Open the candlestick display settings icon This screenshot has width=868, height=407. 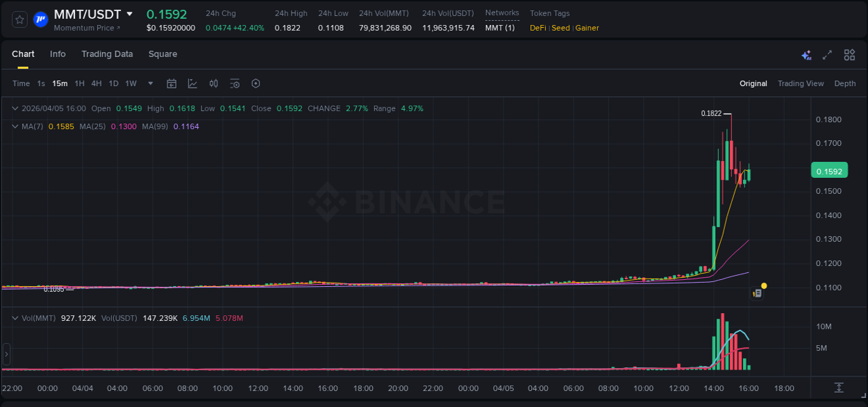213,83
